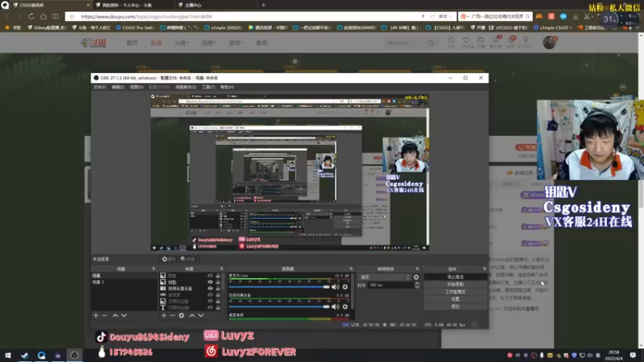
Task: Click the browser address bar URL
Action: coord(147,16)
